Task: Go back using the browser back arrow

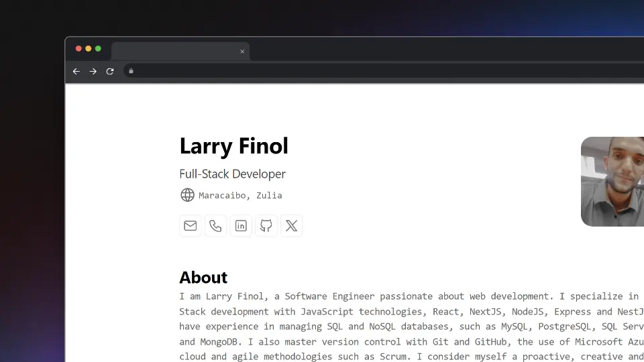Action: coord(76,71)
